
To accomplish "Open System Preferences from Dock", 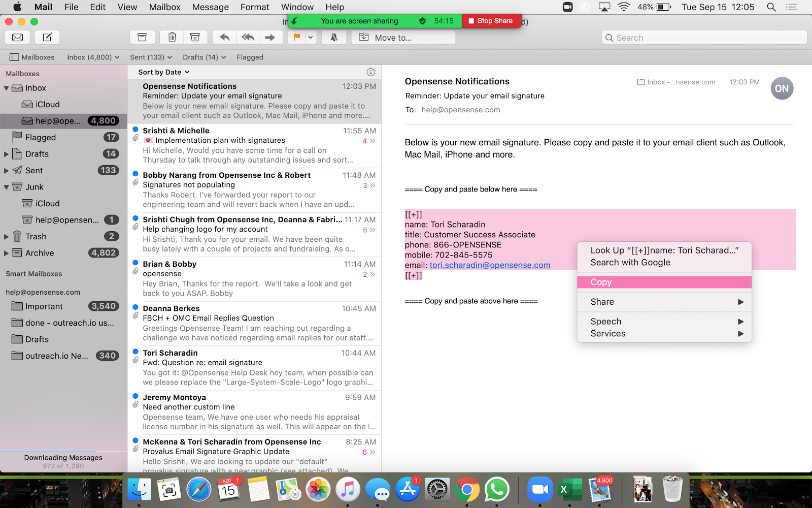I will click(x=437, y=490).
